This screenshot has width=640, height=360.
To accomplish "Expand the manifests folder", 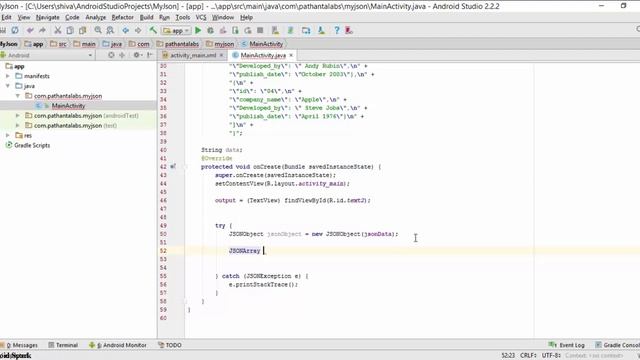I will 7,76.
